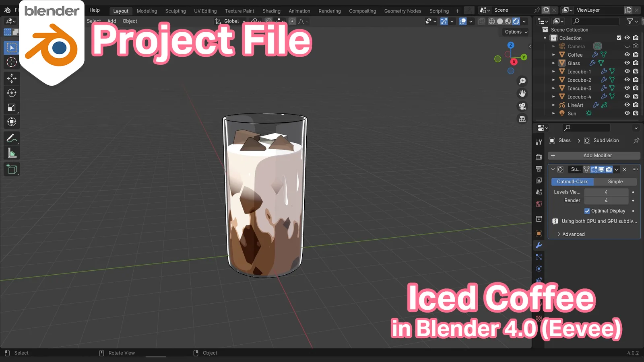
Task: Expand the Advanced subdivision settings
Action: coord(573,234)
